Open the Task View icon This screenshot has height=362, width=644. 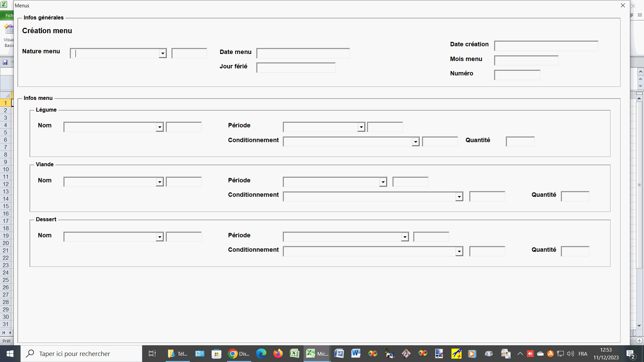click(152, 354)
